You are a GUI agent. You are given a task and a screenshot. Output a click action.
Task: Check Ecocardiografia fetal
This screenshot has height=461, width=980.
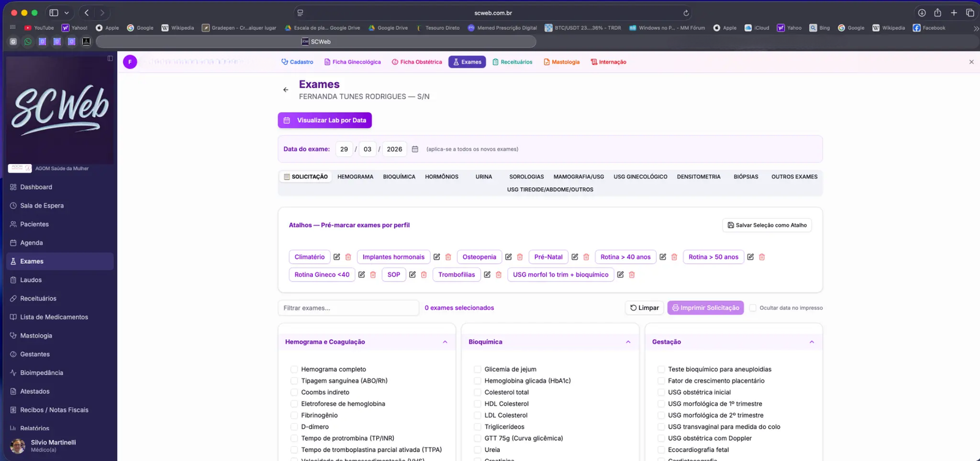point(661,450)
